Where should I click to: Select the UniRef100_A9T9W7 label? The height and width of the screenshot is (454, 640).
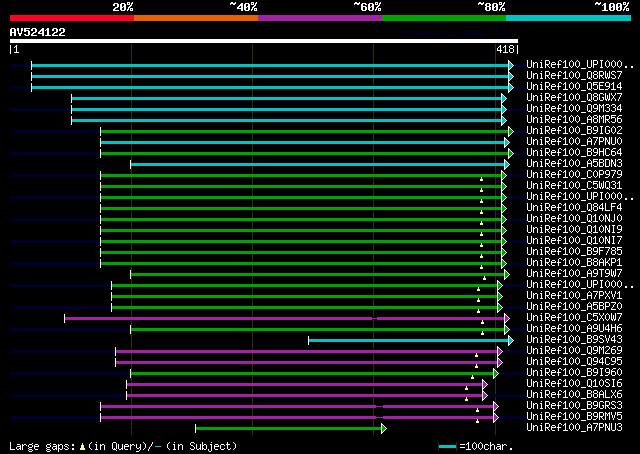(574, 274)
